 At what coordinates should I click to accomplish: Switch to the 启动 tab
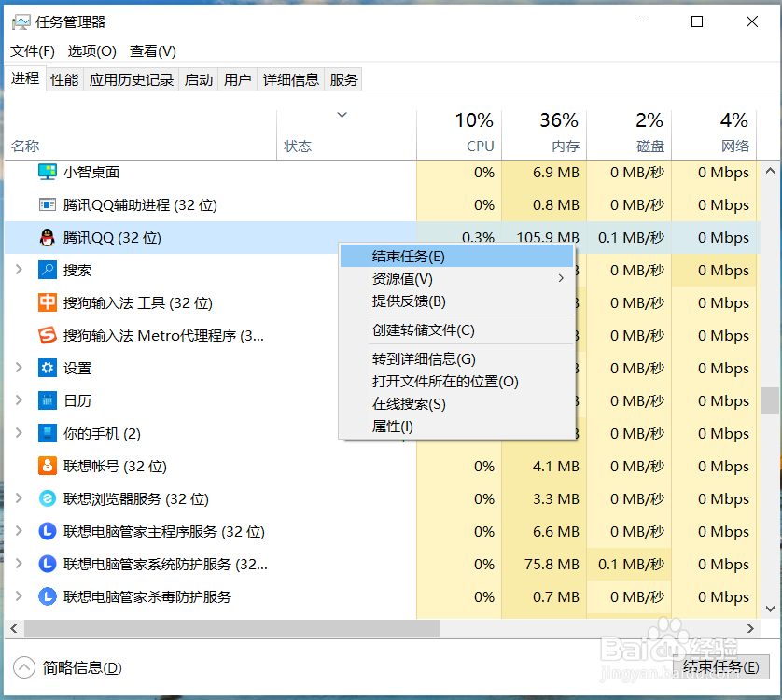click(199, 80)
